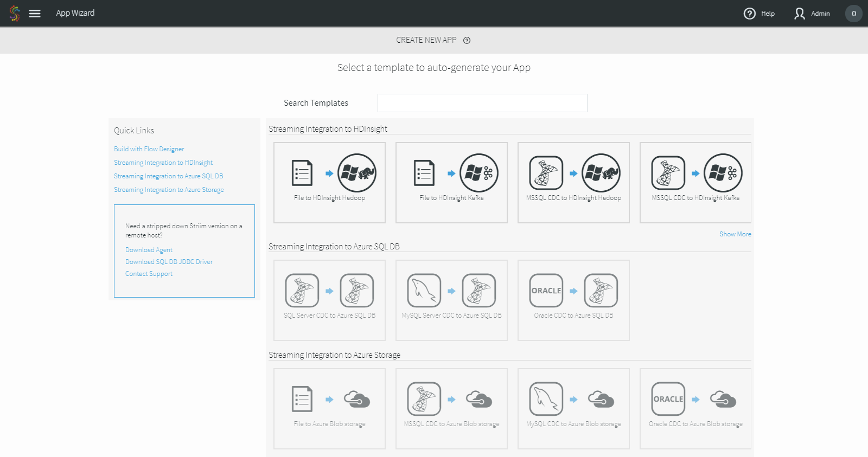The height and width of the screenshot is (457, 868).
Task: Click the Streaming Integration to Azure SQL DB section heading
Action: coord(334,247)
